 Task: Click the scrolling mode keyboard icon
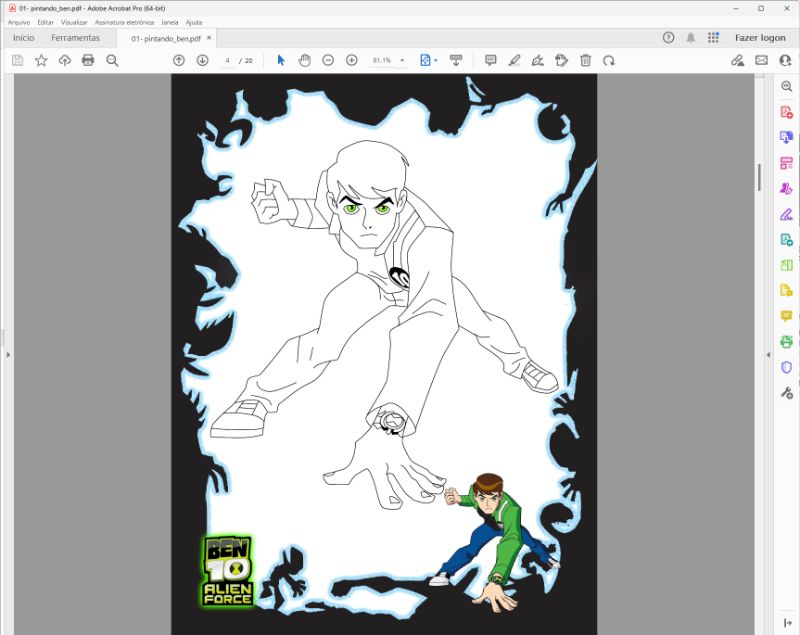(x=456, y=60)
